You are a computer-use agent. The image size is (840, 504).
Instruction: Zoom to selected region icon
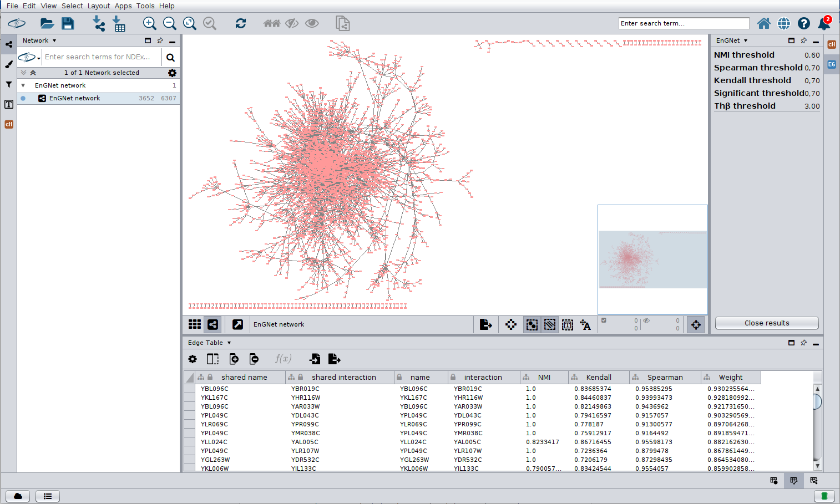tap(210, 23)
